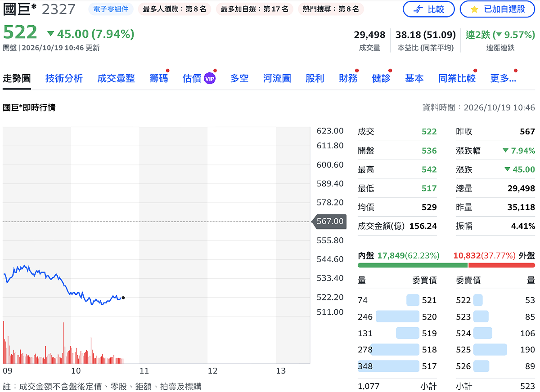Click the 38.18 (51.09) 本益比 value

tap(426, 35)
